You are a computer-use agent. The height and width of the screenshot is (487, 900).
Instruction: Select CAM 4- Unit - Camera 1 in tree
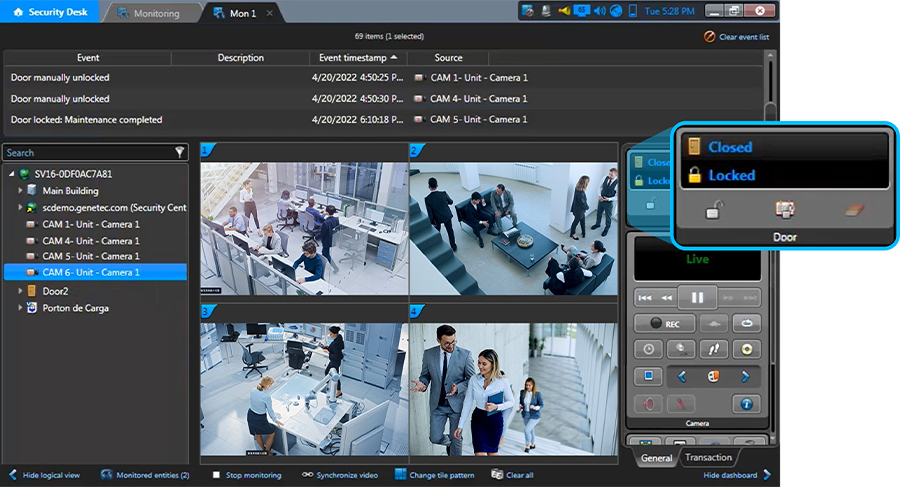[x=90, y=241]
